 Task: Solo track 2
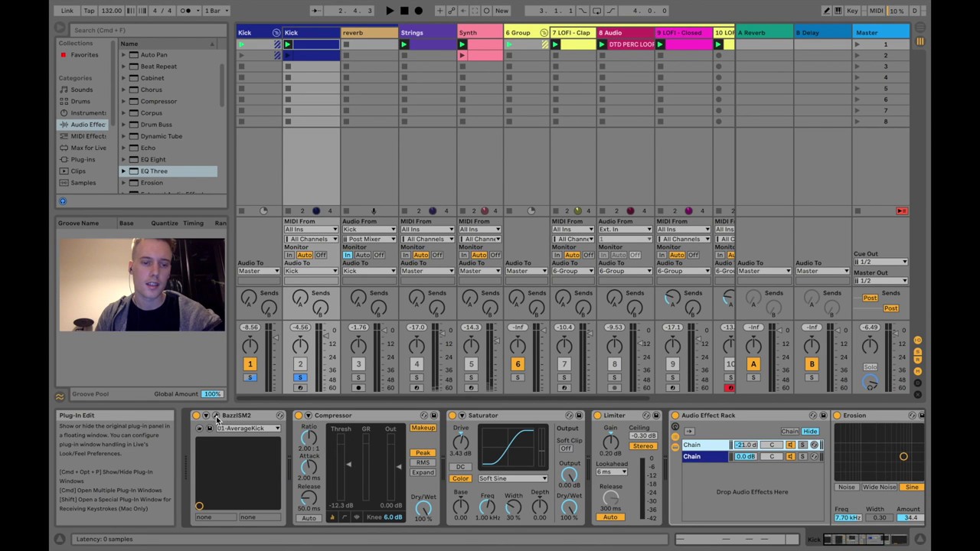pyautogui.click(x=300, y=377)
